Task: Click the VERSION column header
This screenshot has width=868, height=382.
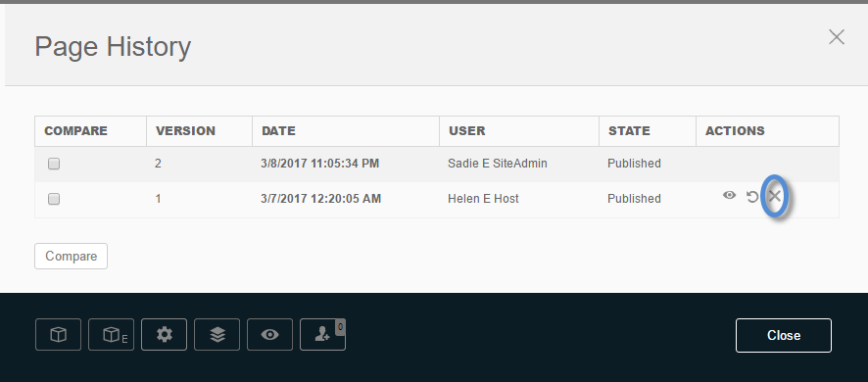Action: click(x=185, y=131)
